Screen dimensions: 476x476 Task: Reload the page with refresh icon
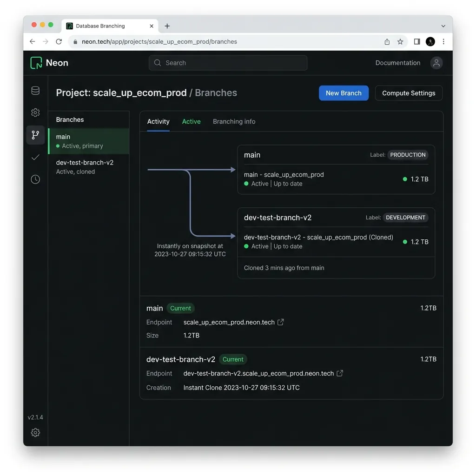(59, 41)
